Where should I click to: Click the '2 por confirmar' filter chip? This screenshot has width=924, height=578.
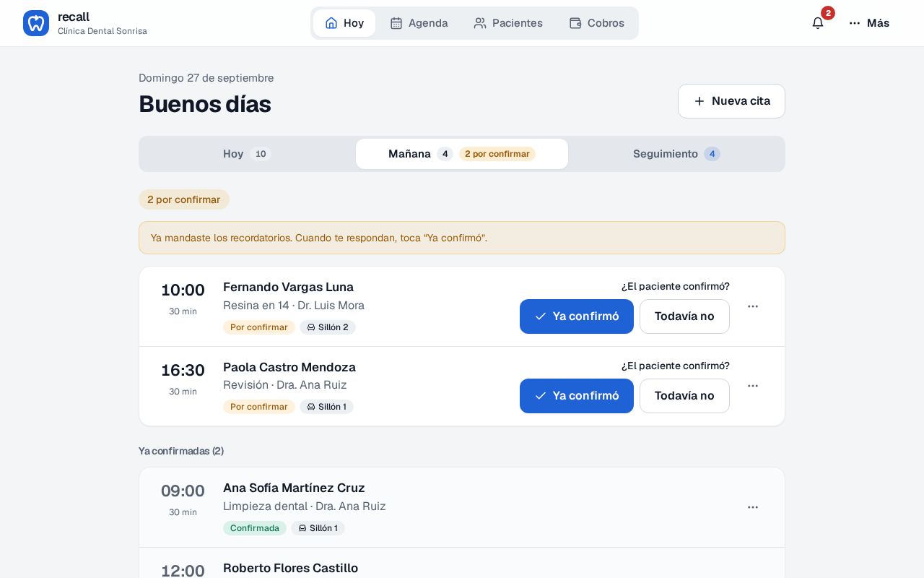pos(184,199)
